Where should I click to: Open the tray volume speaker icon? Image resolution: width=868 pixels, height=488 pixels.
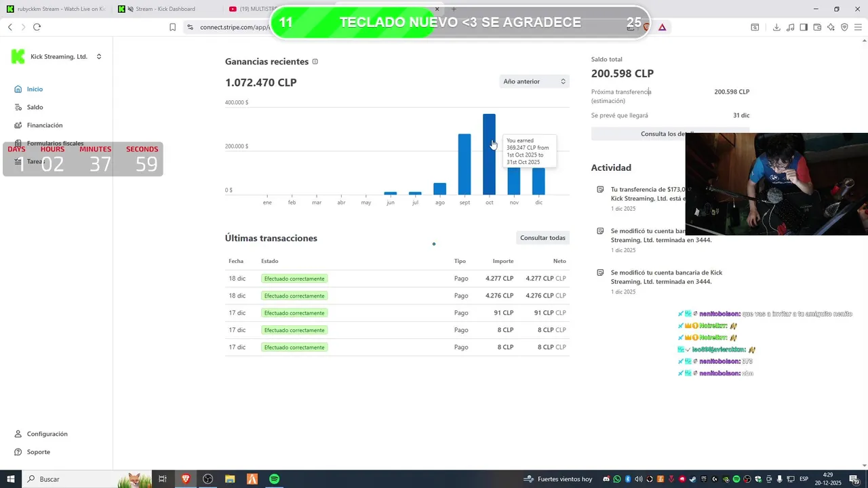tap(639, 479)
